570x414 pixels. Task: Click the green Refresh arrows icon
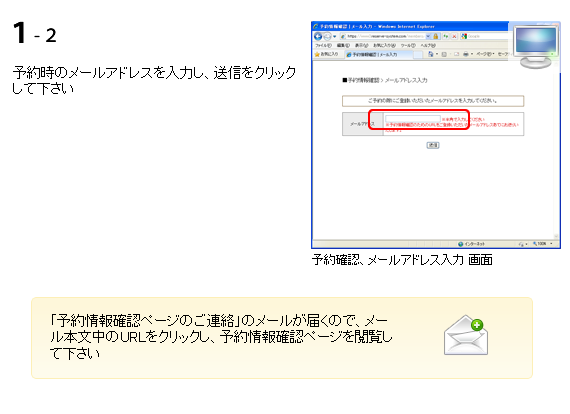[x=446, y=36]
